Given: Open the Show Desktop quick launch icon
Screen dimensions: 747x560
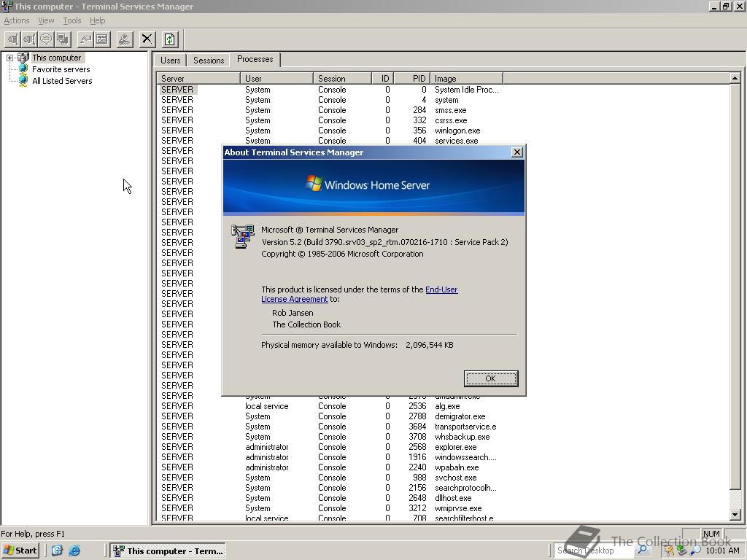Looking at the screenshot, I should 57,551.
